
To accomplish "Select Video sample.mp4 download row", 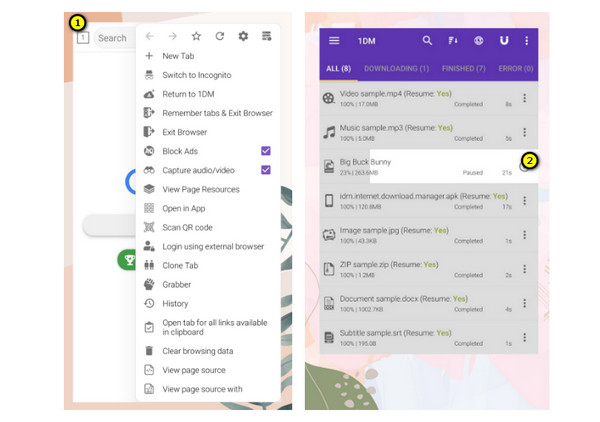I will tap(429, 98).
